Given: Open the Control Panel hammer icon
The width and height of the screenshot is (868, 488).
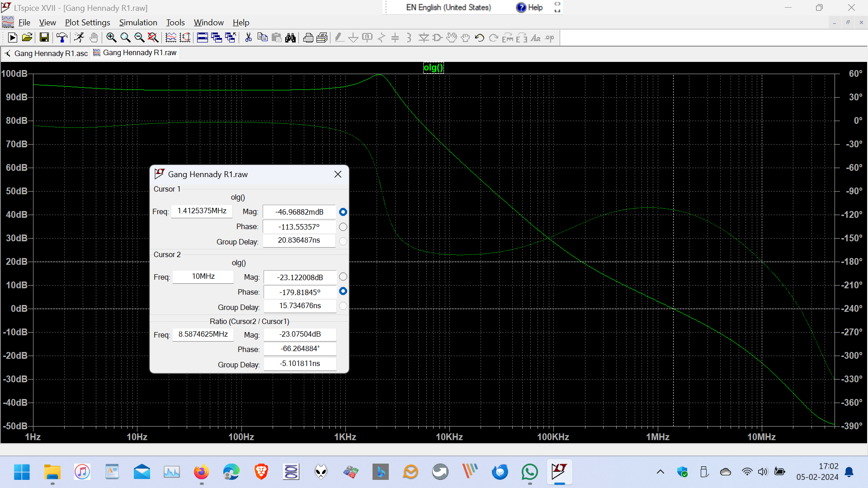Looking at the screenshot, I should [62, 38].
